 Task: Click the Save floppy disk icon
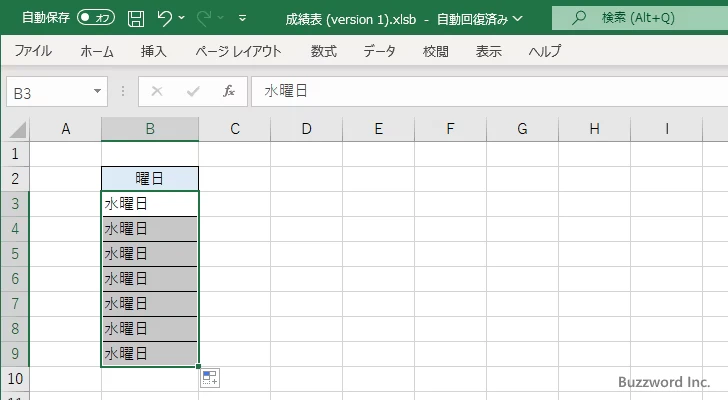tap(136, 19)
